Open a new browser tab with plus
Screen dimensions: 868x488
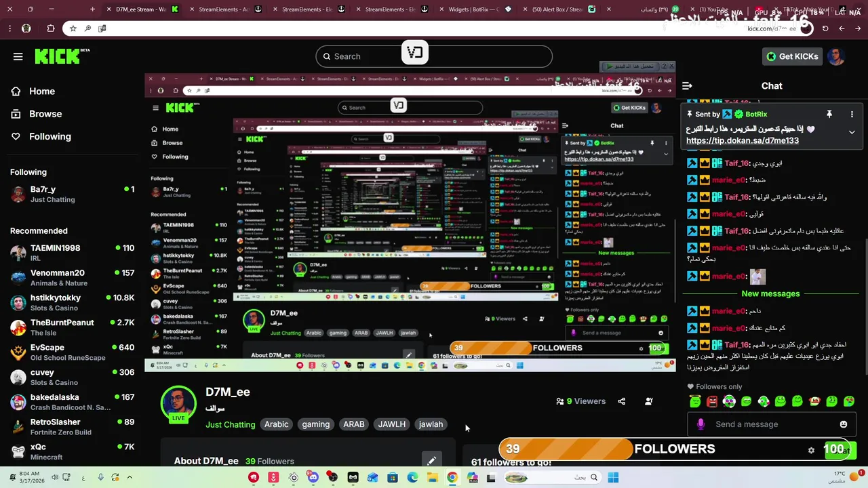[x=93, y=9]
